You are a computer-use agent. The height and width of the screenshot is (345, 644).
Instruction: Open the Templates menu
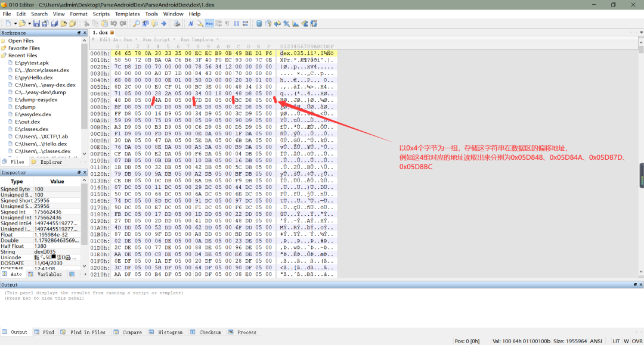[128, 14]
